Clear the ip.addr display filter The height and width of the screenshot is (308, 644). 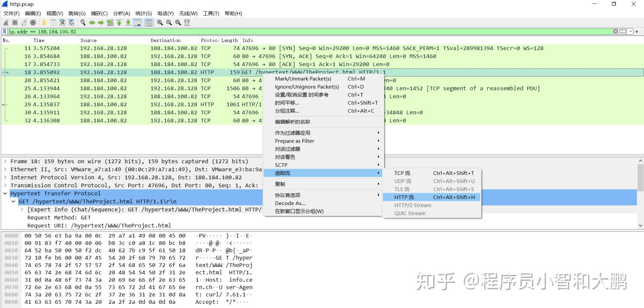click(615, 31)
